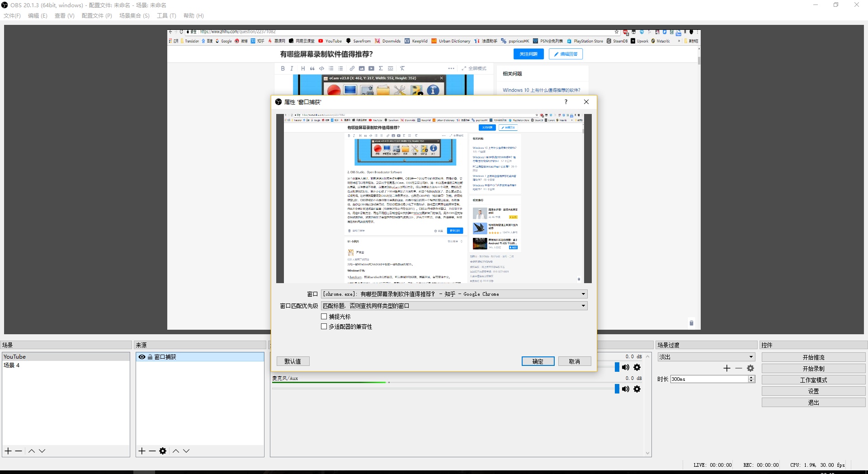The width and height of the screenshot is (868, 474).
Task: Add a scene transition with plus icon
Action: [727, 368]
